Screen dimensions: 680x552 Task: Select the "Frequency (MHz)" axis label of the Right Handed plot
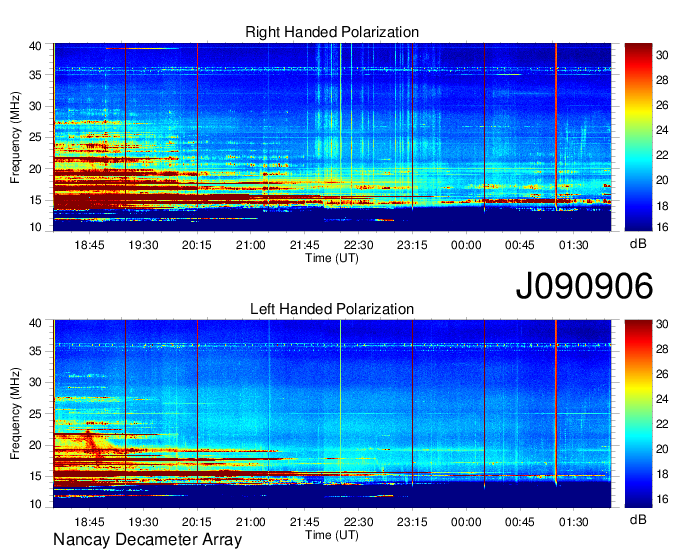click(x=15, y=137)
